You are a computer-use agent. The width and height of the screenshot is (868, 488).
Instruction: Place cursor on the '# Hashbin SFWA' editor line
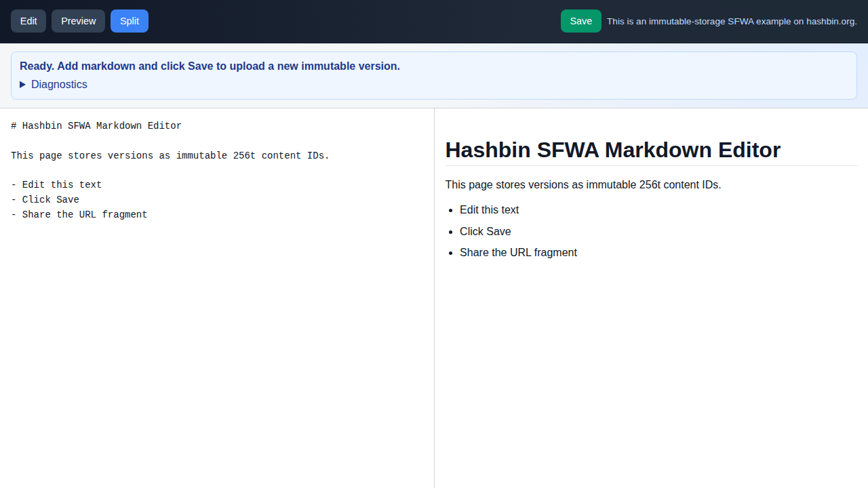[96, 126]
